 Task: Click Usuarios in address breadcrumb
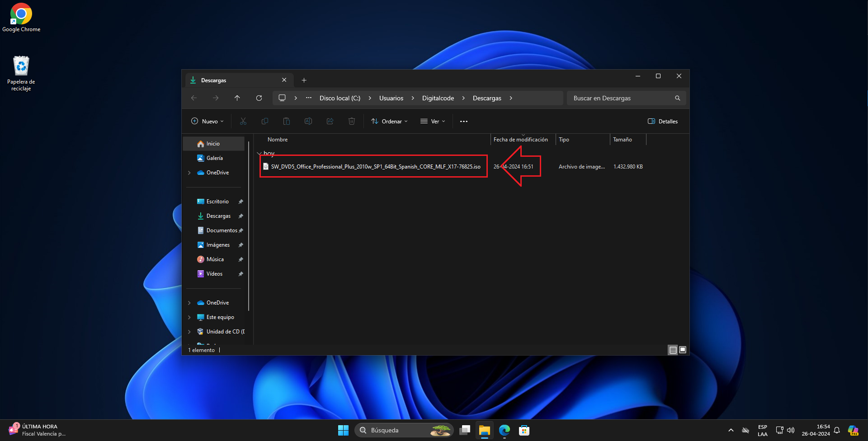point(391,98)
